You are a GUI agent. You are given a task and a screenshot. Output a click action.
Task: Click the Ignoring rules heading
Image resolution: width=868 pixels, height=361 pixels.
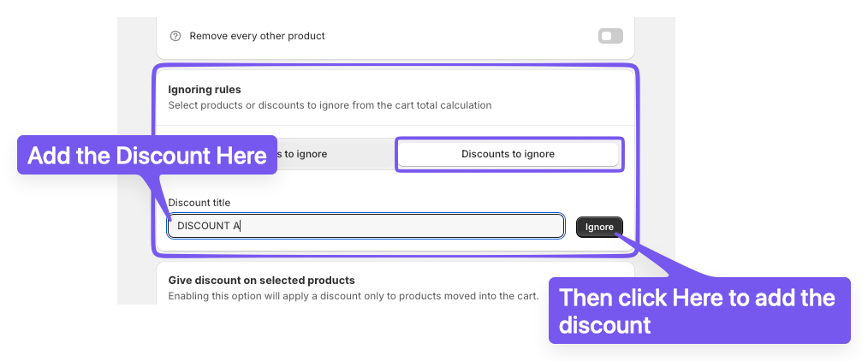[x=205, y=90]
